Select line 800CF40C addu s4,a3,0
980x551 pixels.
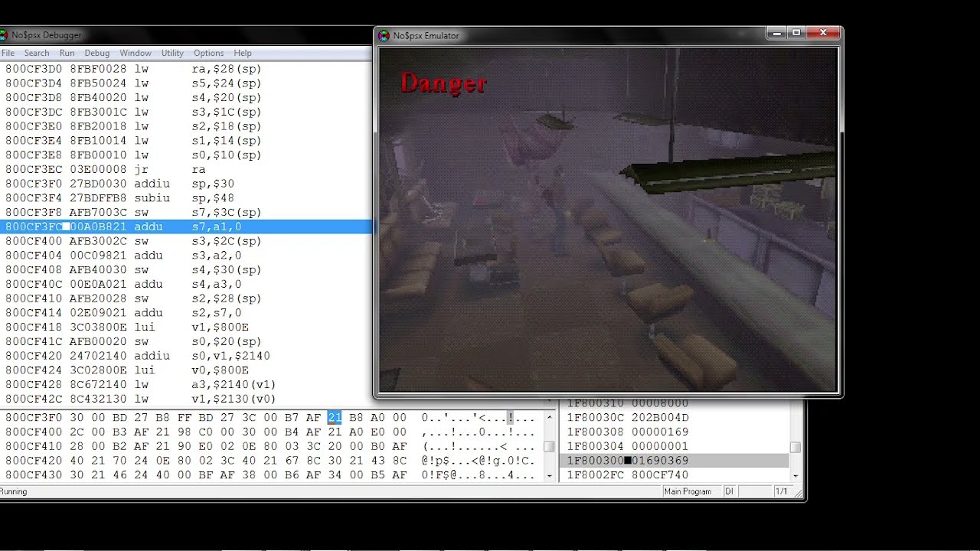(x=186, y=284)
